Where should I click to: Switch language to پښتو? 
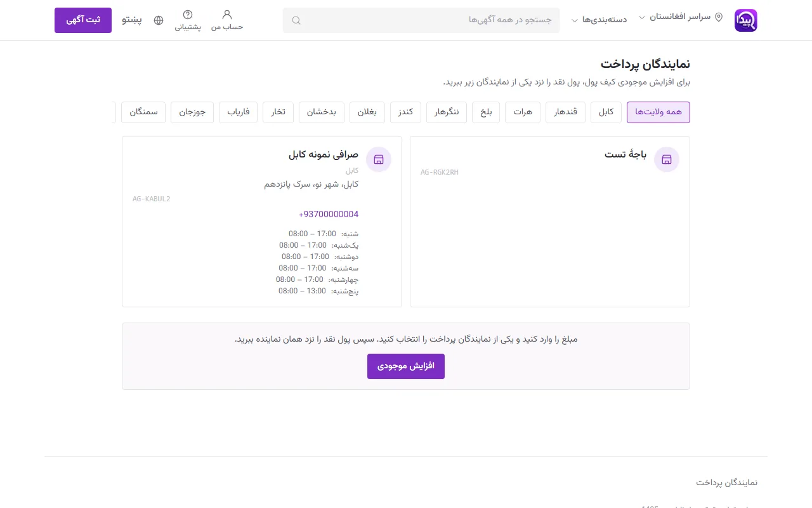tap(131, 20)
